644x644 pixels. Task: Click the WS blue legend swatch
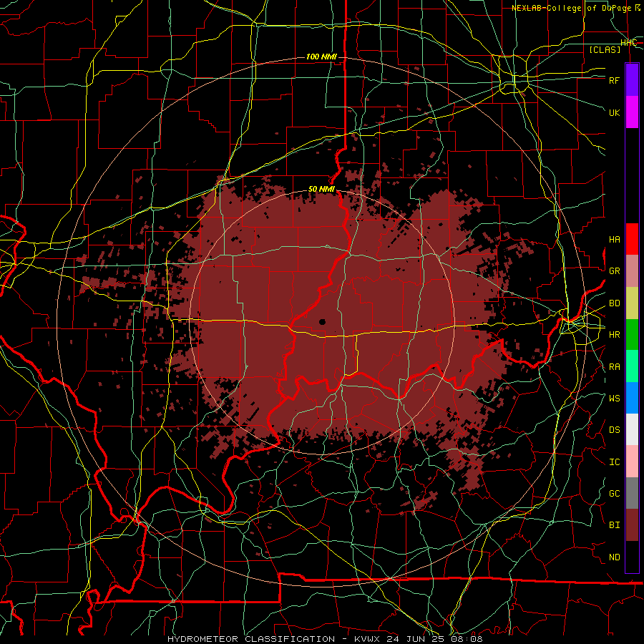tap(632, 398)
